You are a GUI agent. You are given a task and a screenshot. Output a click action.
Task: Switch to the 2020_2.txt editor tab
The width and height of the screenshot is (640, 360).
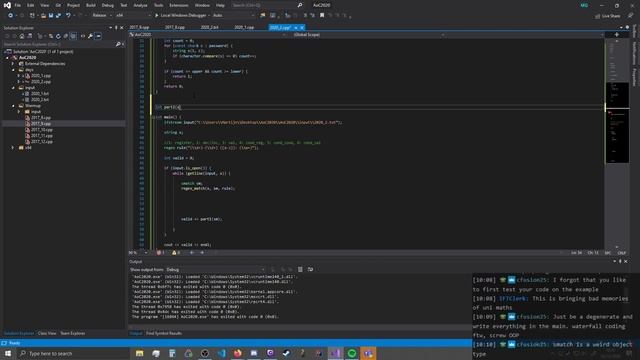click(209, 27)
